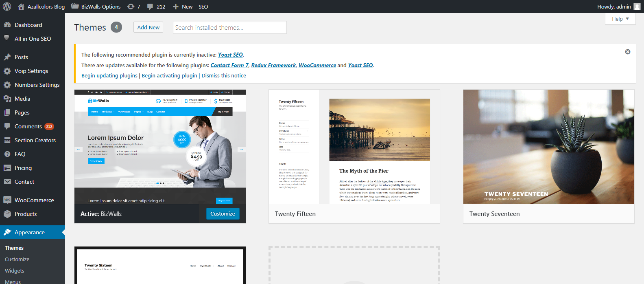Viewport: 644px width, 284px height.
Task: Click the Add New theme button
Action: [x=148, y=27]
